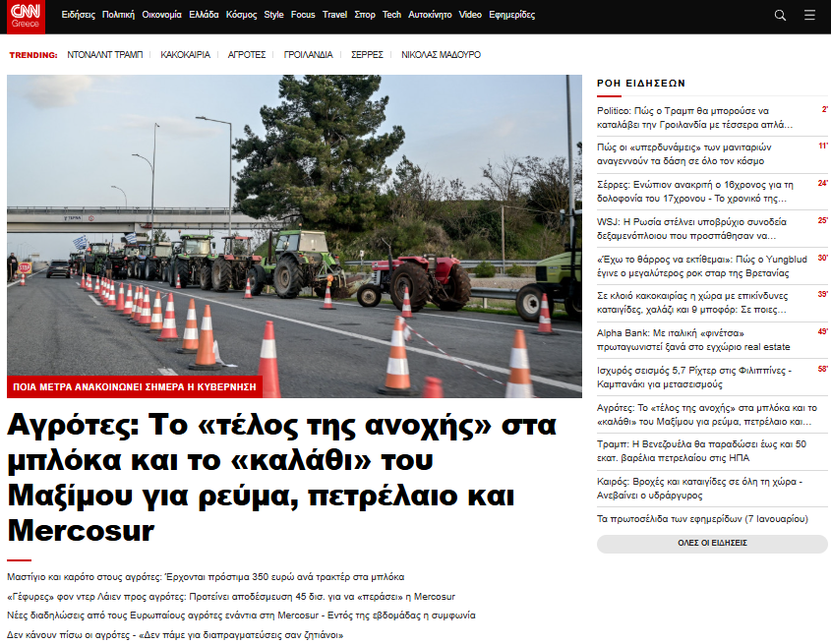Image resolution: width=831 pixels, height=644 pixels.
Task: Read the Σέρρες 18χρονος news item
Action: [696, 191]
